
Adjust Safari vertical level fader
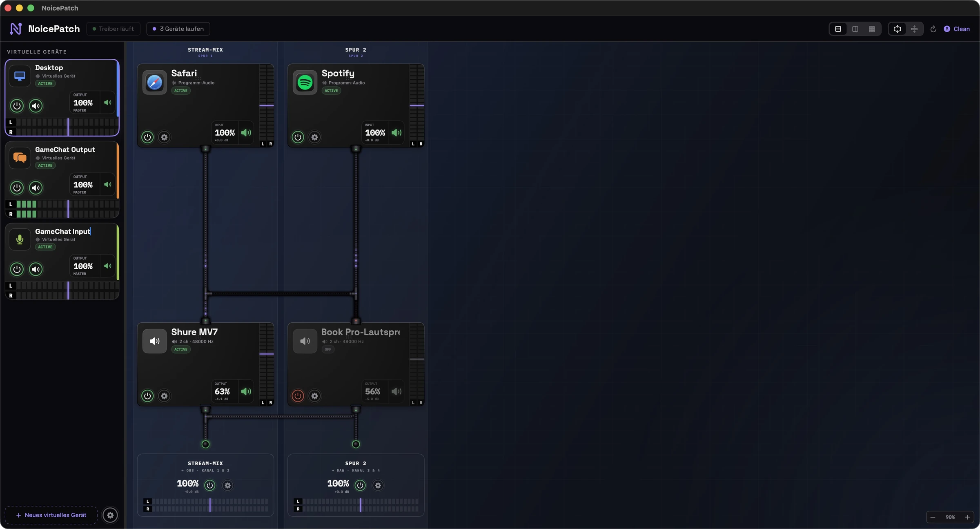pyautogui.click(x=267, y=105)
